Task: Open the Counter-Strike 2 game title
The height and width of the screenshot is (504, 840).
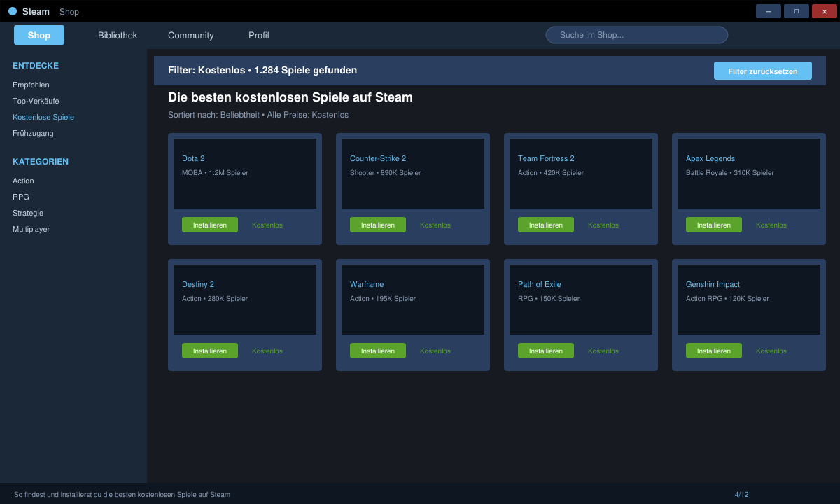Action: click(x=378, y=158)
